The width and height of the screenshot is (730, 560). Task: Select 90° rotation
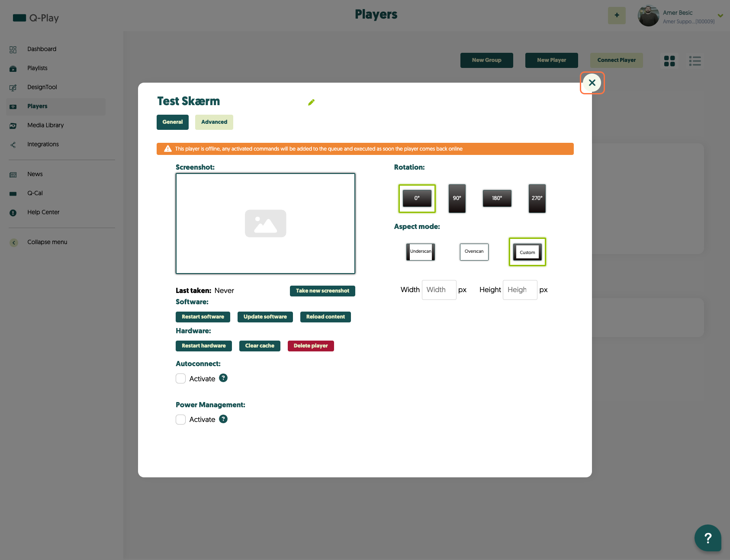tap(457, 199)
